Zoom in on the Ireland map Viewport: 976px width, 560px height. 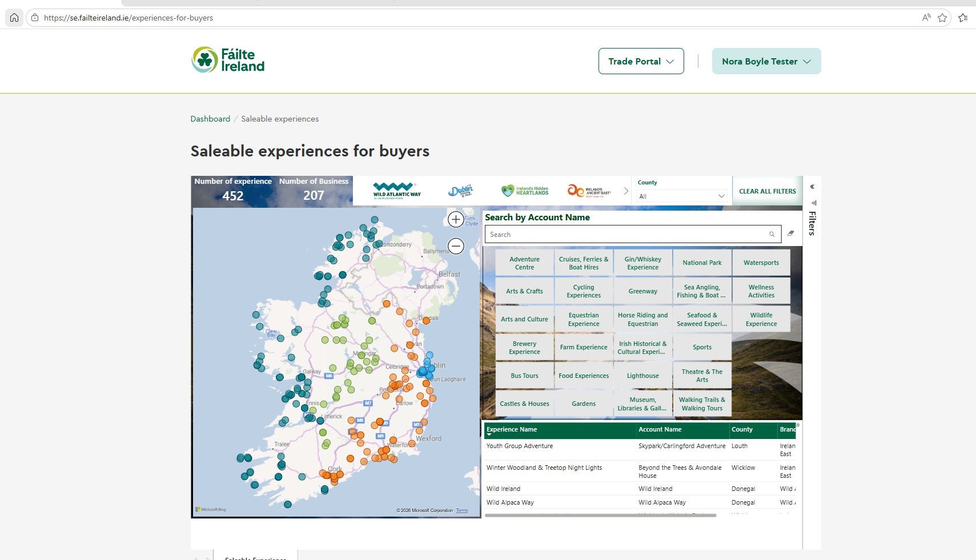(x=456, y=219)
